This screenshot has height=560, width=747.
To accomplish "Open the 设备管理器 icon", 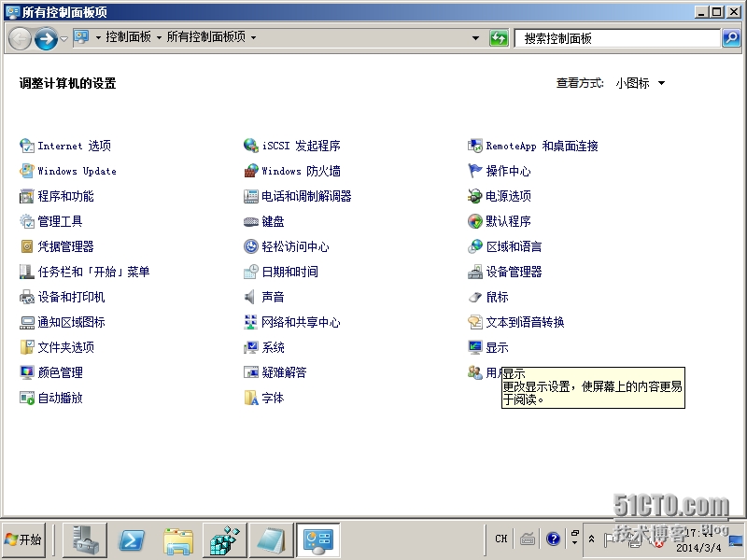I will point(475,272).
